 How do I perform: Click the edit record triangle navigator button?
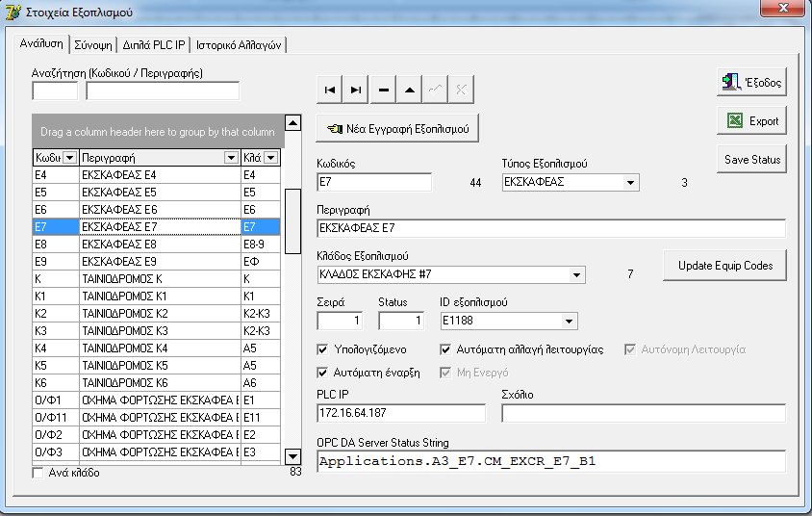pyautogui.click(x=410, y=90)
